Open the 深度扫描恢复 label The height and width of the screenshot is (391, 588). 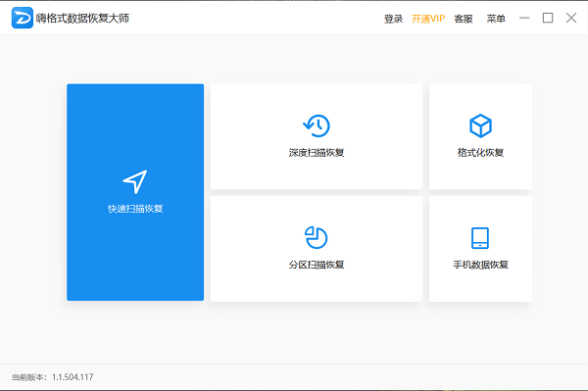[317, 153]
